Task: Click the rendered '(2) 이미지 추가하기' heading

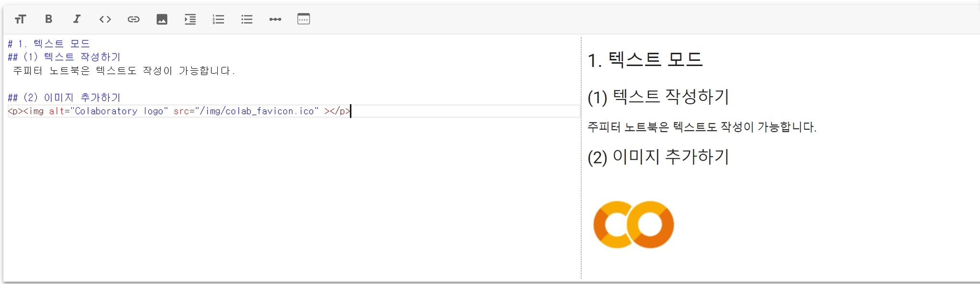Action: pyautogui.click(x=658, y=157)
